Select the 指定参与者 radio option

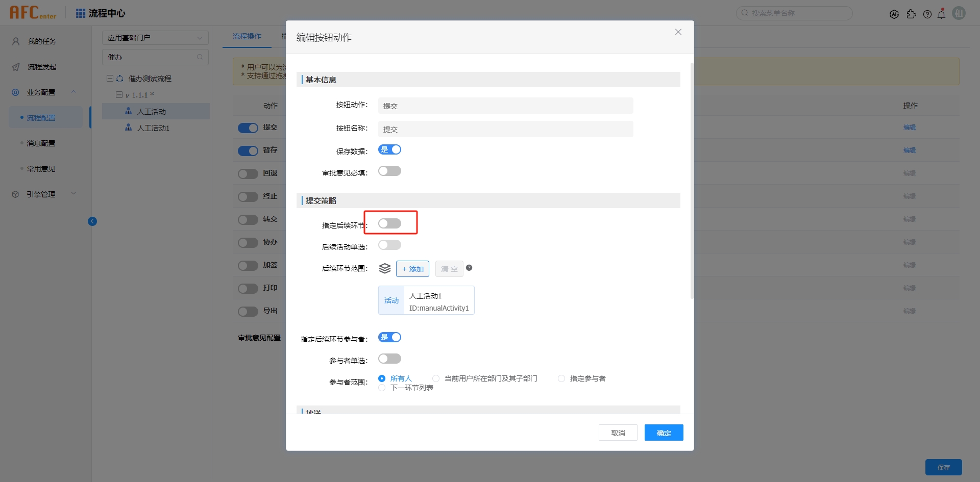tap(561, 378)
